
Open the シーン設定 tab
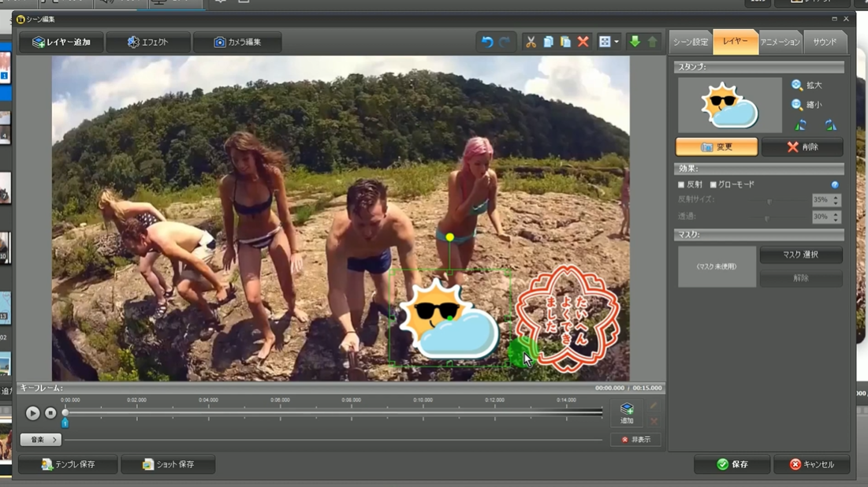pos(691,42)
